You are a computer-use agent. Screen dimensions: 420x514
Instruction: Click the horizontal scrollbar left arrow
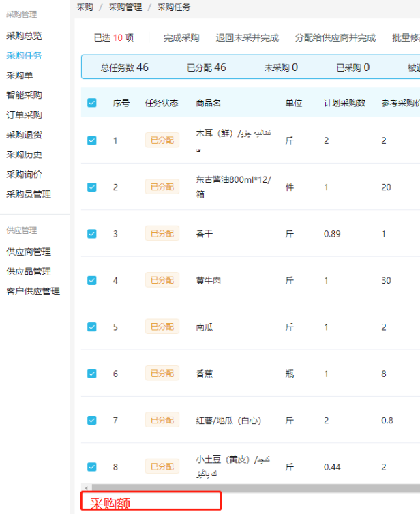(x=86, y=488)
